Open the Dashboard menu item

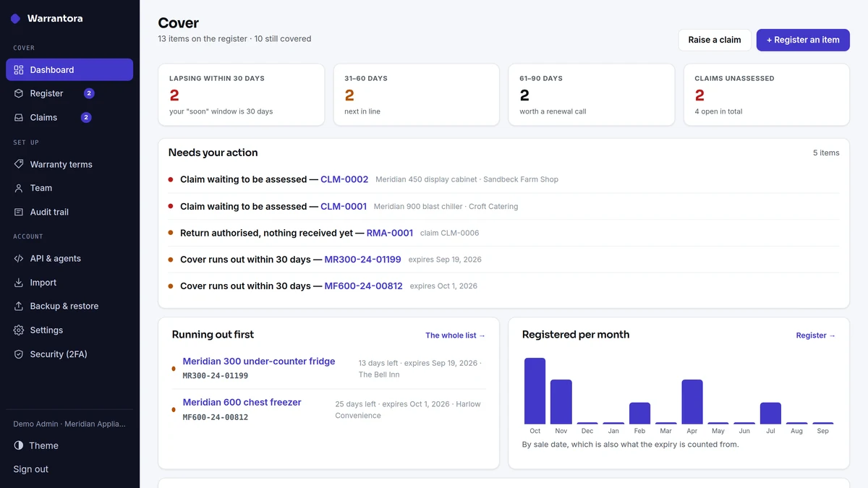click(x=69, y=70)
